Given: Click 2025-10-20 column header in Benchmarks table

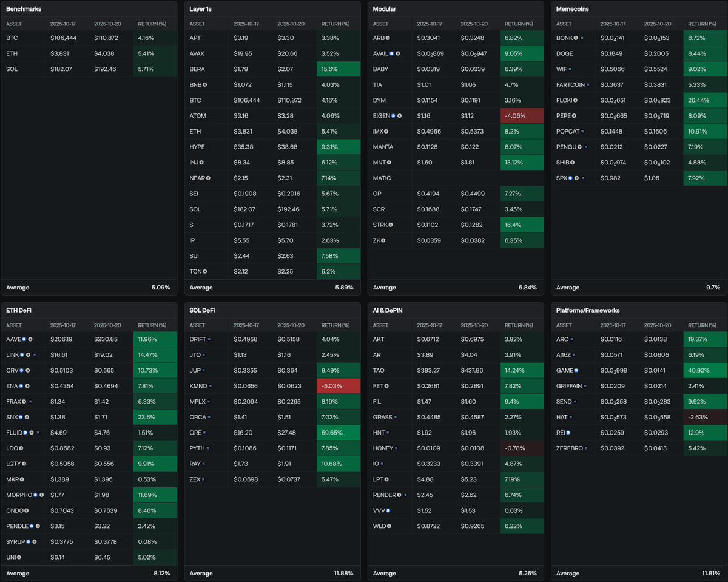Looking at the screenshot, I should (x=108, y=24).
